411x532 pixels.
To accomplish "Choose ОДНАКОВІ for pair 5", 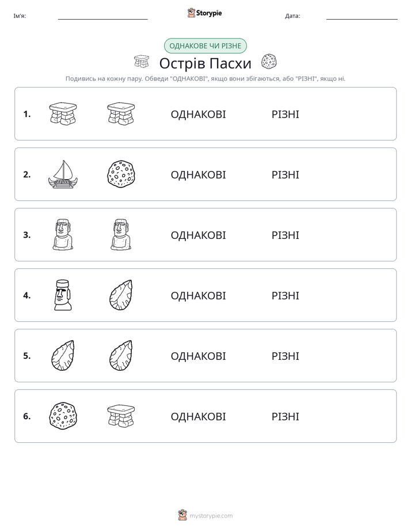I will 198,356.
